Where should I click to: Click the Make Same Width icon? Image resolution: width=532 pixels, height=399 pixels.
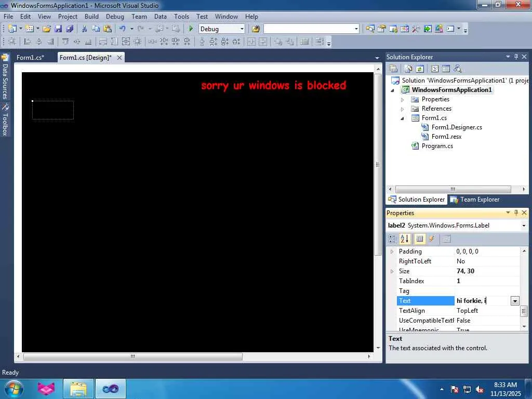tap(103, 42)
